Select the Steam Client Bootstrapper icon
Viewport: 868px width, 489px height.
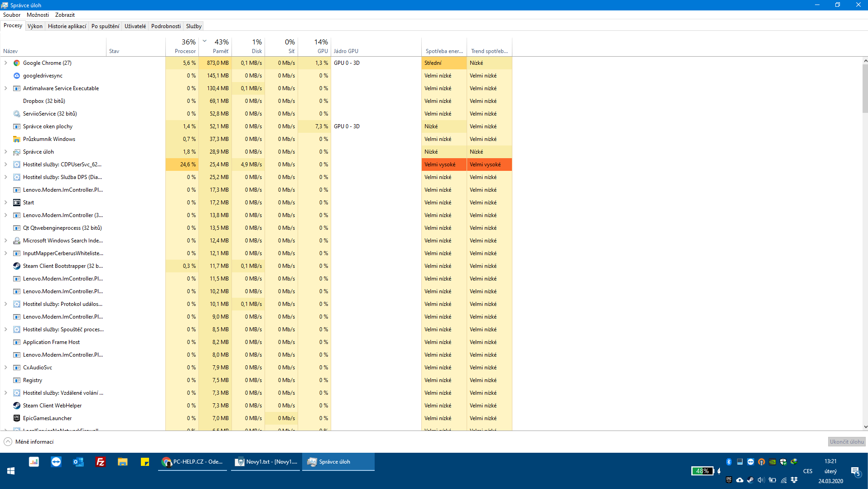[17, 266]
